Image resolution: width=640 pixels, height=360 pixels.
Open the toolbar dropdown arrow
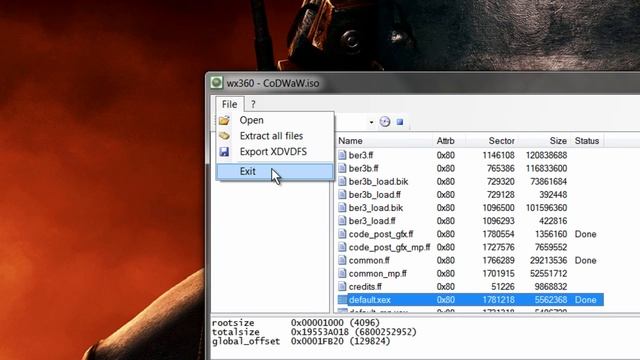371,122
